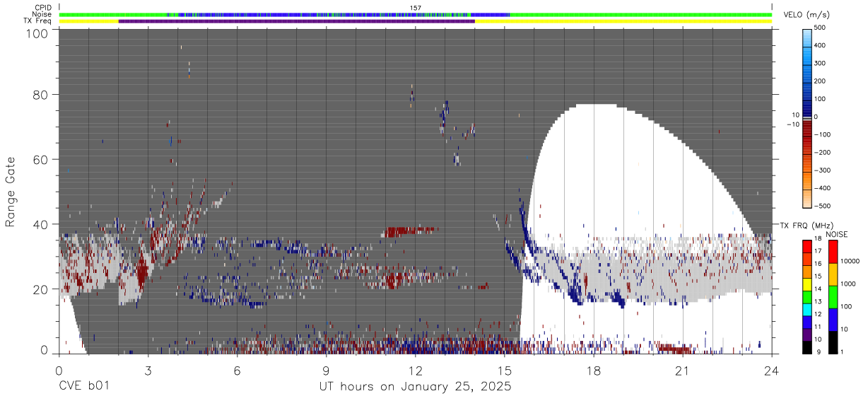
Task: Click the 300 tick on velocity colorbar
Action: tap(820, 63)
